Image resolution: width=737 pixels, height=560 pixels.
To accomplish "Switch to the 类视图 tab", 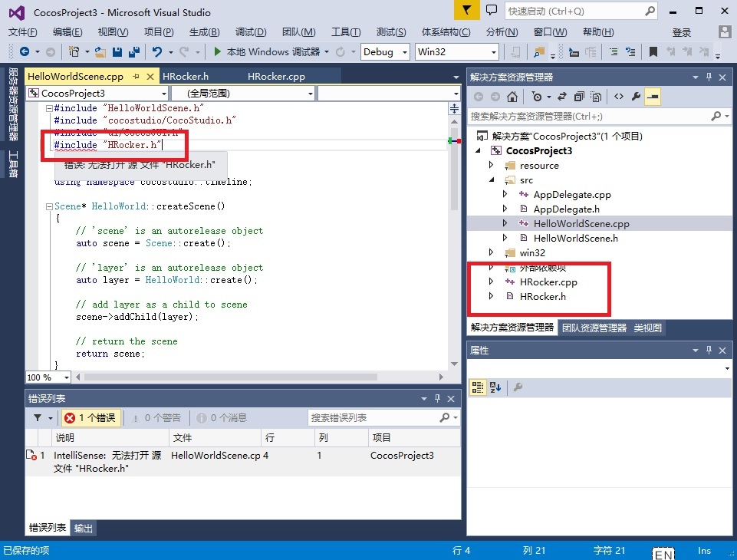I will (648, 328).
